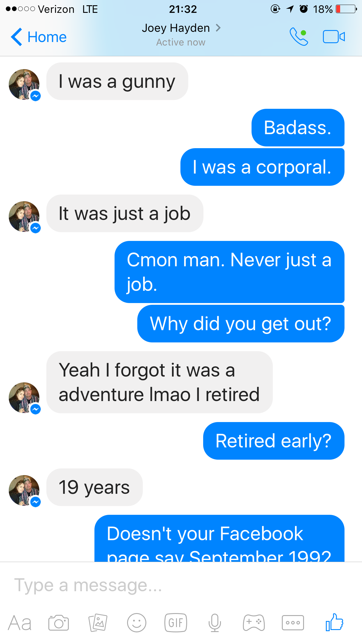
Task: Go back to Home
Action: tap(39, 37)
